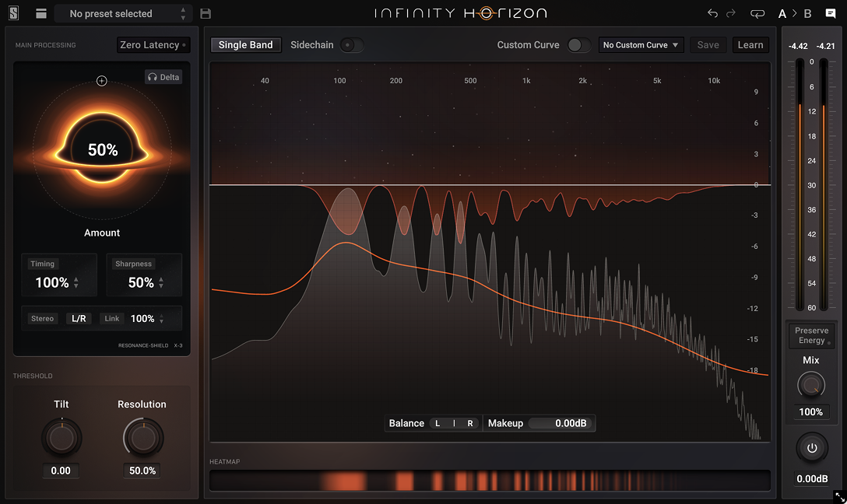847x504 pixels.
Task: Activate Preserve Energy
Action: [811, 336]
